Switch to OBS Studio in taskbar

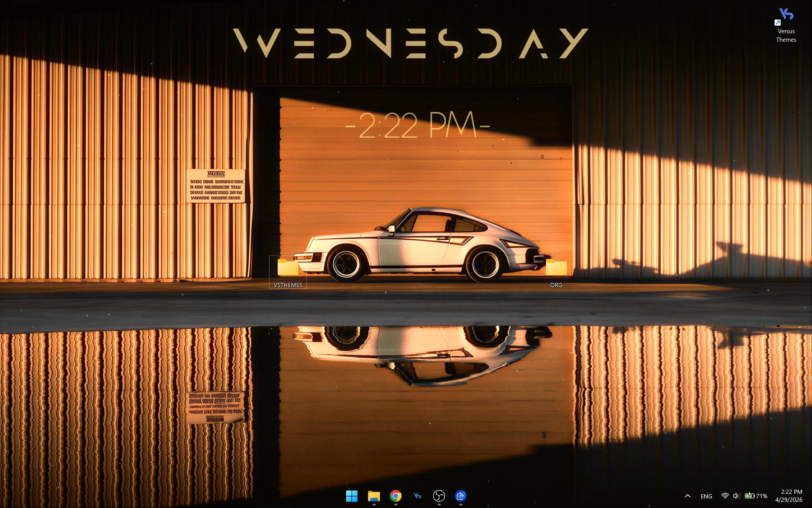click(x=439, y=496)
